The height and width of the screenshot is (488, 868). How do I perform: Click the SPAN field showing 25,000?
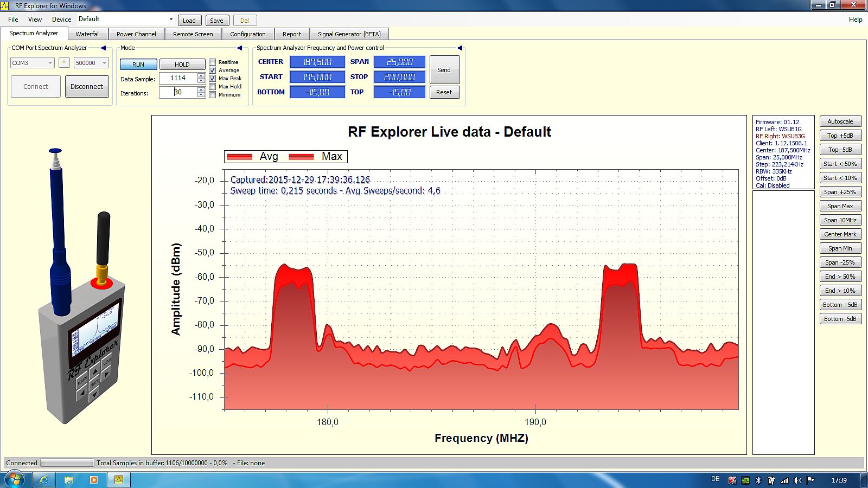pyautogui.click(x=400, y=62)
